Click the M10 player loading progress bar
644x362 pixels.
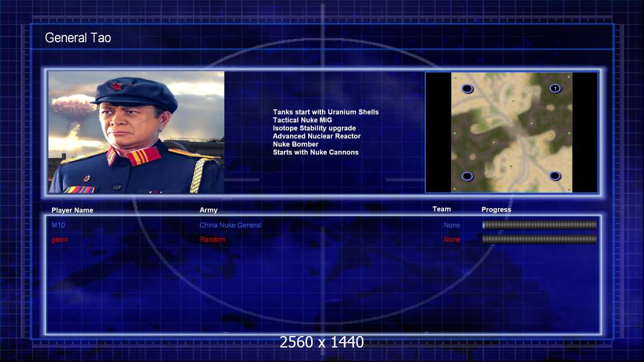pyautogui.click(x=539, y=224)
